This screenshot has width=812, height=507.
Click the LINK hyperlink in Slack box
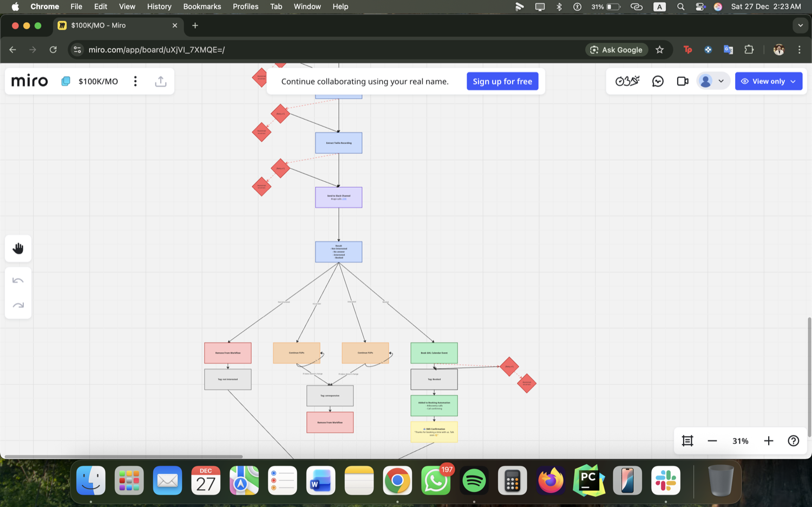344,199
